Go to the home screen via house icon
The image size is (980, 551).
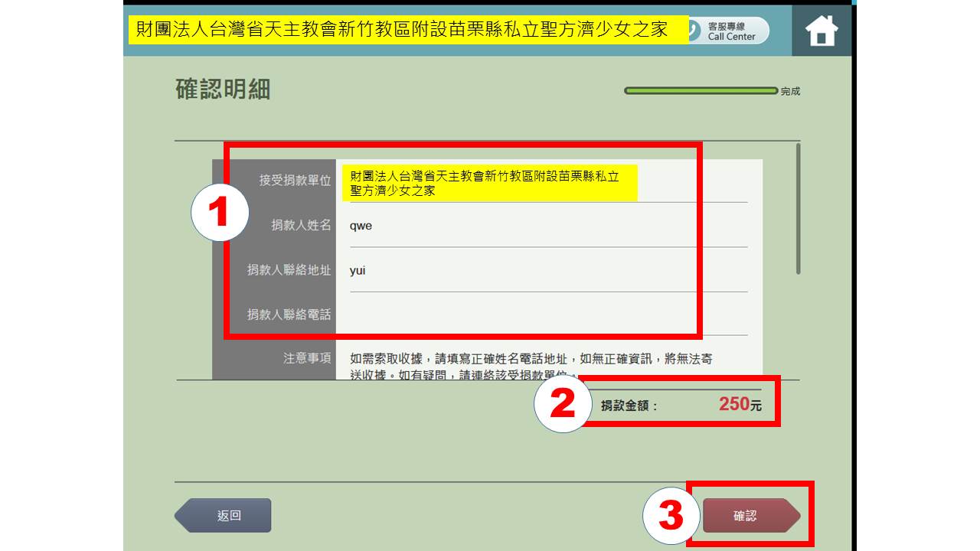(x=822, y=31)
